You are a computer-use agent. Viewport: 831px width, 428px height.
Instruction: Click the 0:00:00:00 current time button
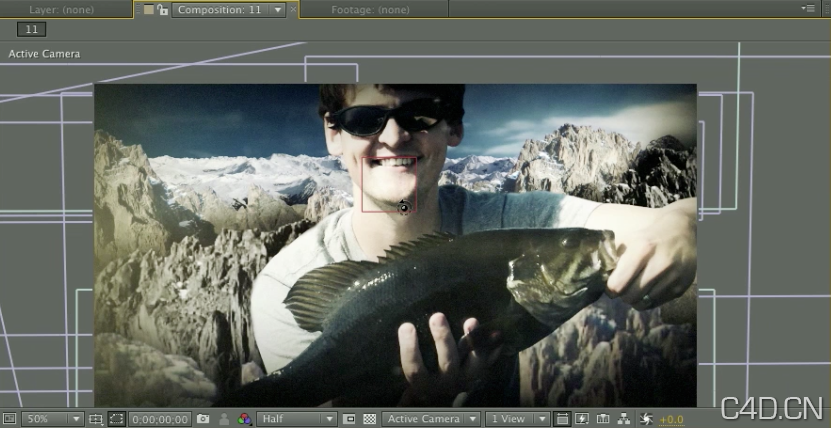point(160,419)
